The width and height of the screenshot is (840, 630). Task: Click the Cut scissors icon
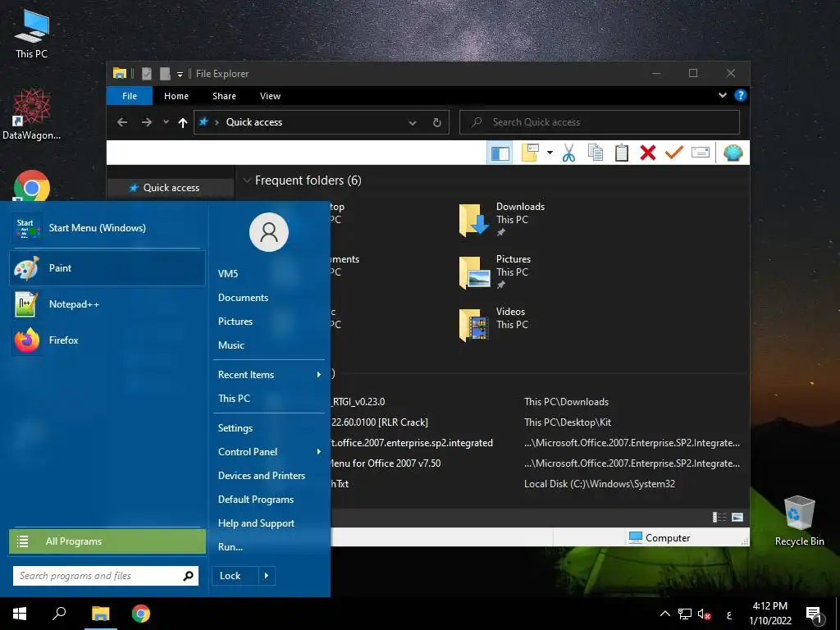pos(569,153)
